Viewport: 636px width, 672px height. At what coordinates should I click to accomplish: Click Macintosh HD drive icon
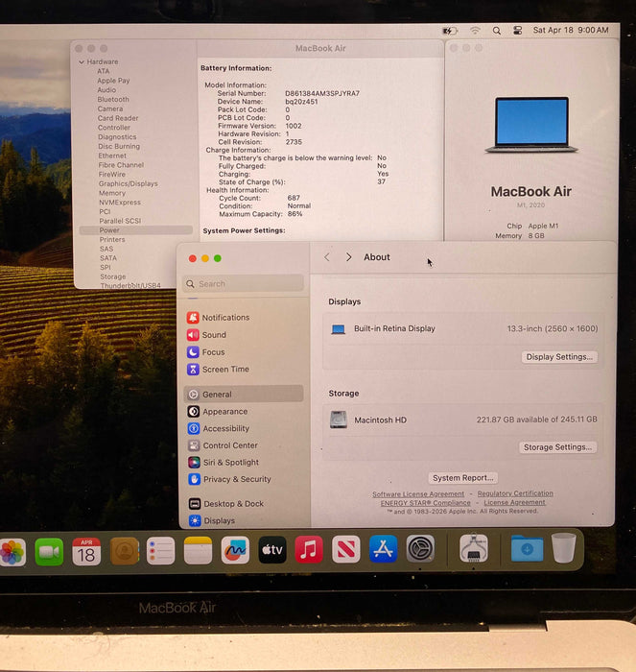pos(339,420)
